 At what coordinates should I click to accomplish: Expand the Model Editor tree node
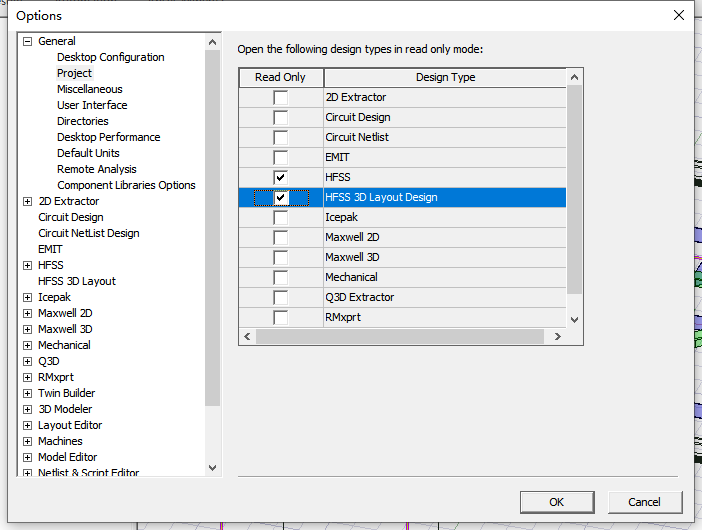28,457
